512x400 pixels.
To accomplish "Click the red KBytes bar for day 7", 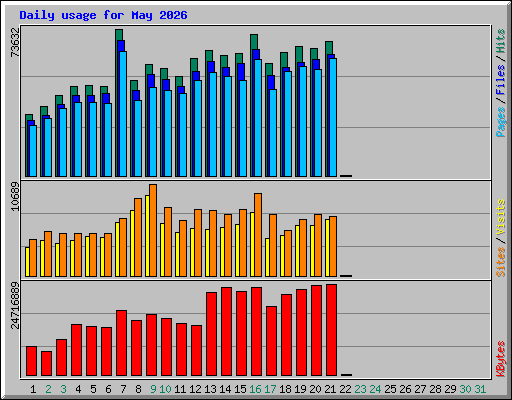I will tap(122, 343).
